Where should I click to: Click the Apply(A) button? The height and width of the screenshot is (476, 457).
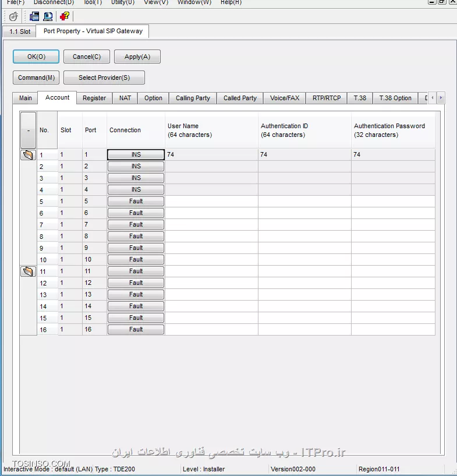(137, 57)
